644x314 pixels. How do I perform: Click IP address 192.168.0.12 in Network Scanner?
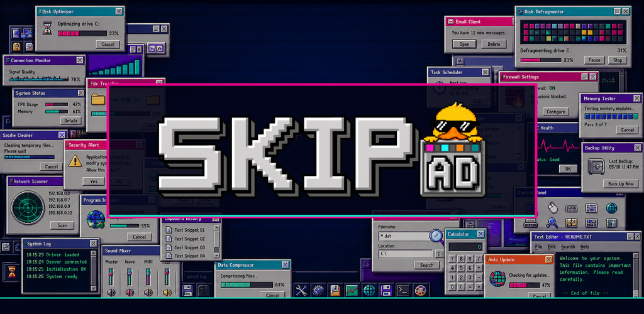tap(60, 213)
